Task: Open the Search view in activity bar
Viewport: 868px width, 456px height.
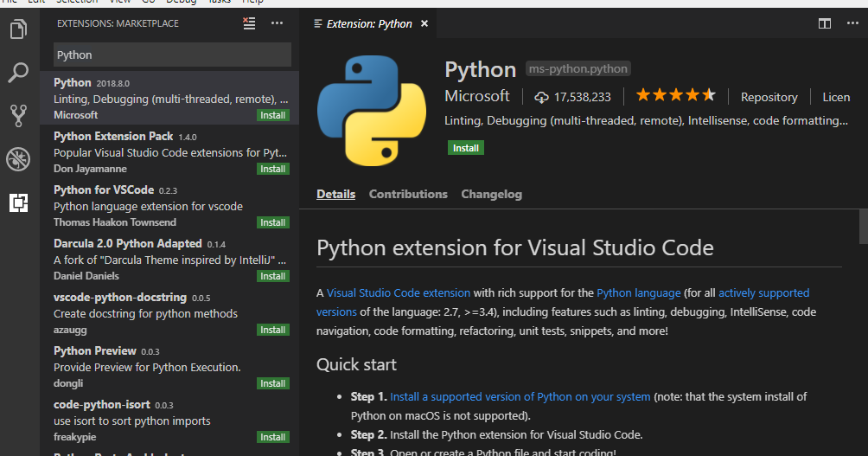Action: pos(18,73)
